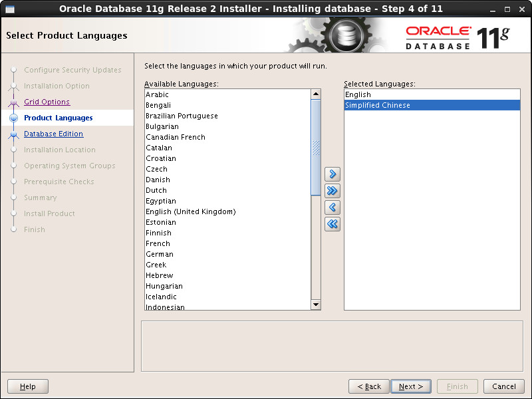The width and height of the screenshot is (532, 399).
Task: Select Czech language entry
Action: pyautogui.click(x=227, y=169)
